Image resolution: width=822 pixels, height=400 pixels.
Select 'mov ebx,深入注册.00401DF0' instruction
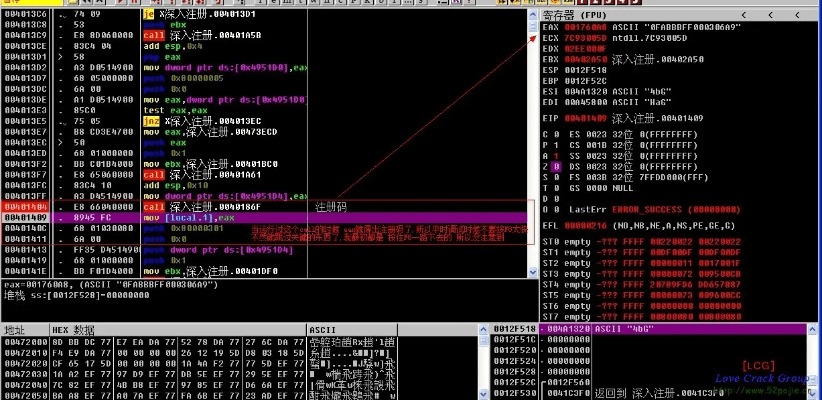point(210,271)
